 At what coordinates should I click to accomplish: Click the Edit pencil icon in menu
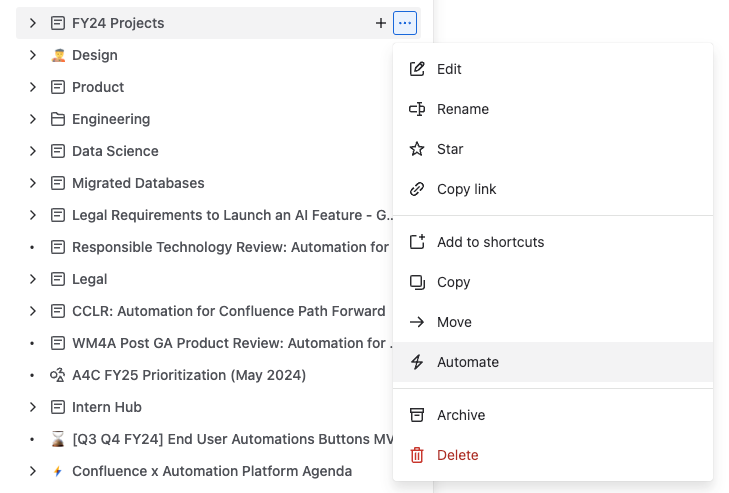[418, 69]
